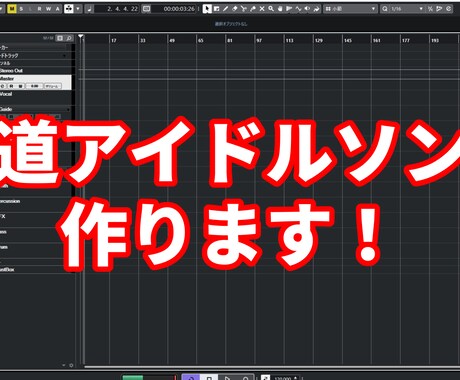Open the automation mode dropdown arrow
This screenshot has height=380, width=460.
click(78, 9)
